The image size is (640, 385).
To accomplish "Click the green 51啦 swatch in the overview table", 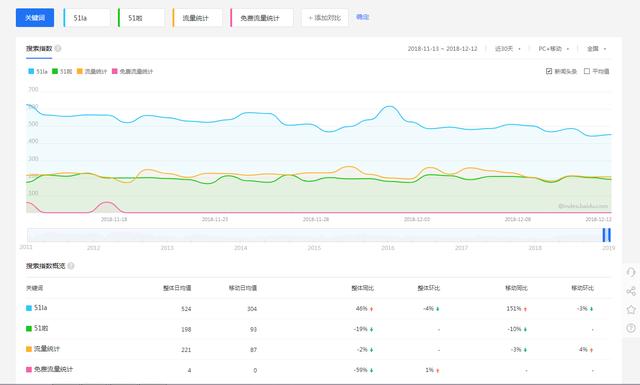I will tap(29, 329).
